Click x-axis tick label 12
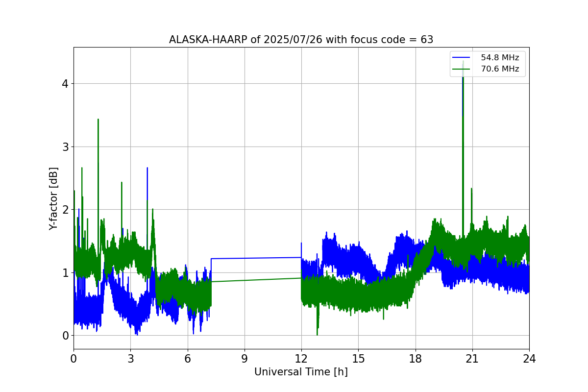The image size is (588, 392). click(x=301, y=358)
